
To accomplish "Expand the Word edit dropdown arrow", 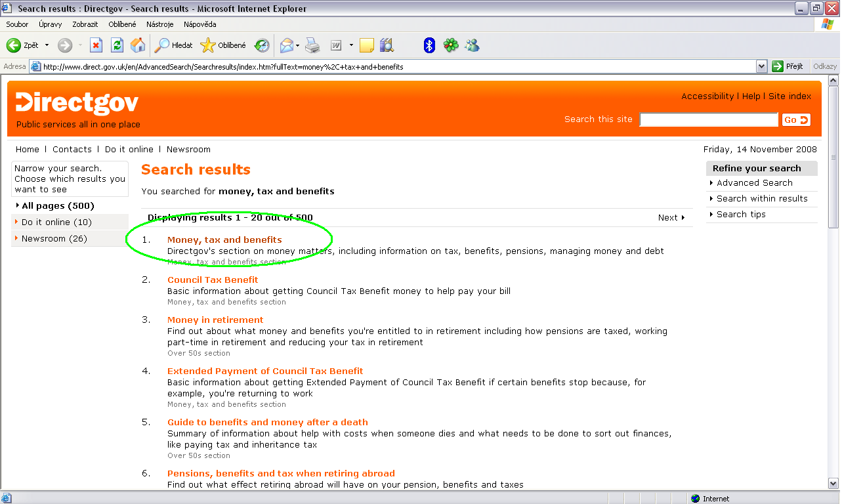I will 351,45.
